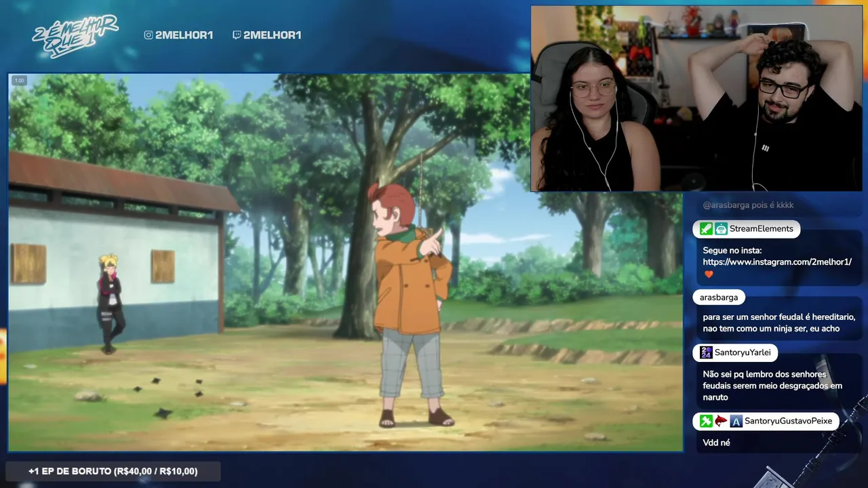868x488 pixels.
Task: Click the 2MELHOR1 Instagram handle text
Action: click(184, 35)
